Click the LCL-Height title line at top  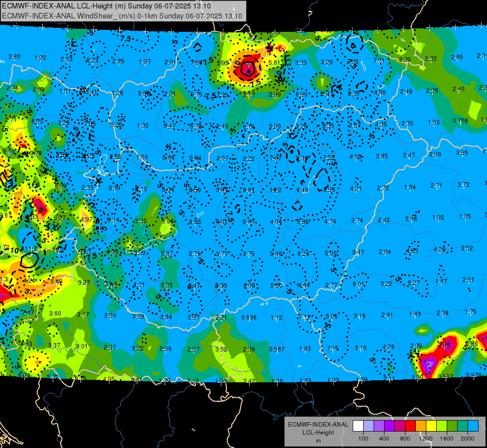(106, 6)
